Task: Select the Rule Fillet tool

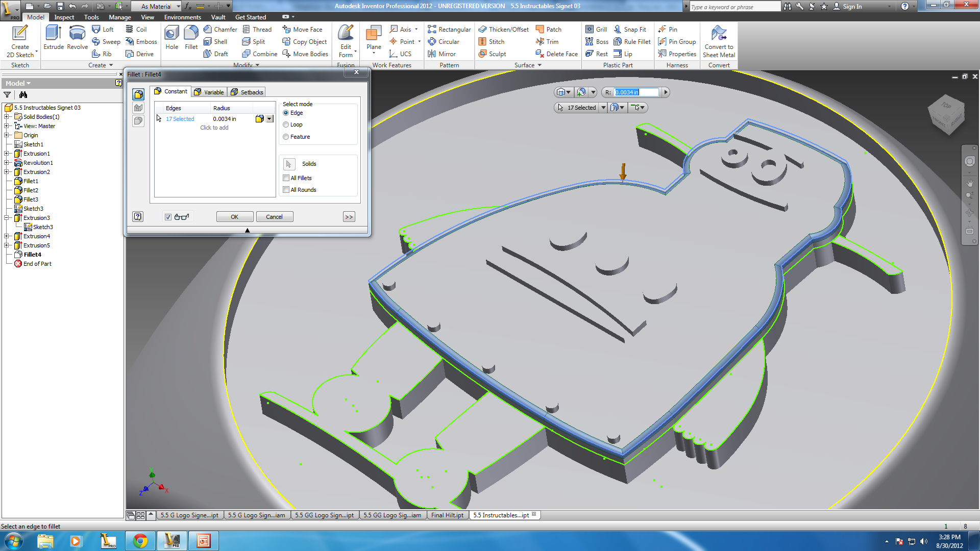Action: tap(632, 42)
